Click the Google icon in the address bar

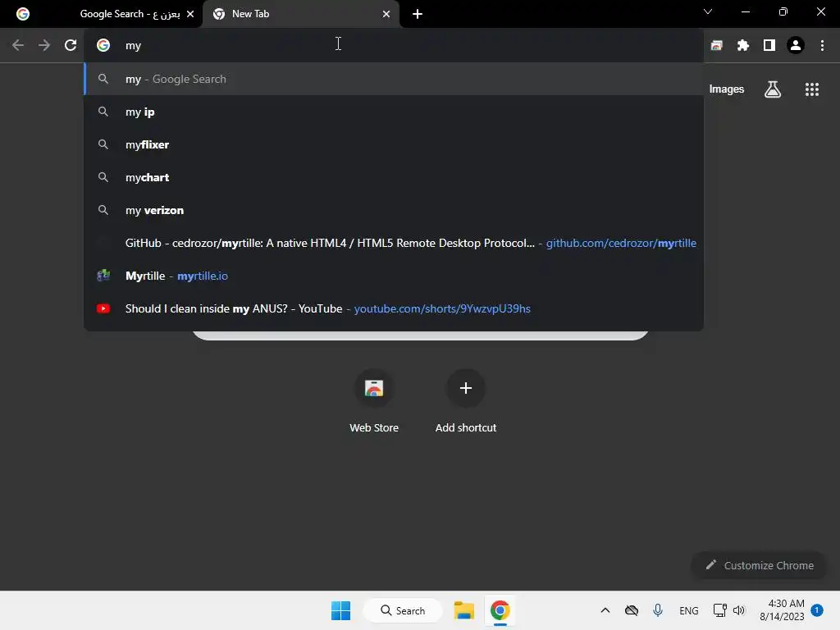[x=103, y=46]
